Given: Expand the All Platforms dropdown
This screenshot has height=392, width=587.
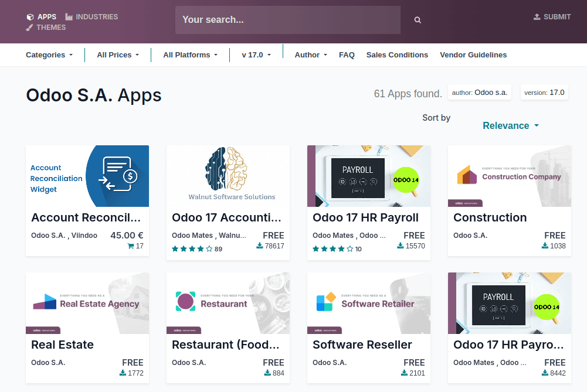Looking at the screenshot, I should [190, 55].
